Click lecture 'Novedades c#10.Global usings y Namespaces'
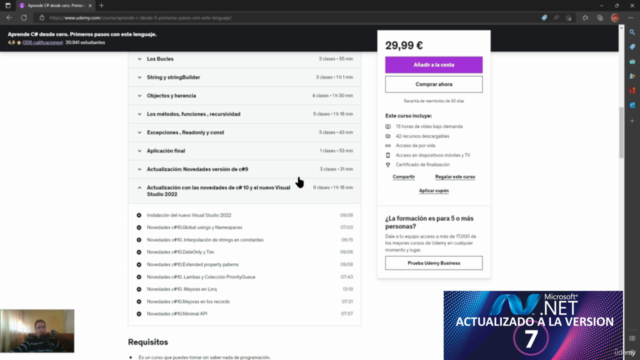The image size is (640, 360). click(194, 227)
